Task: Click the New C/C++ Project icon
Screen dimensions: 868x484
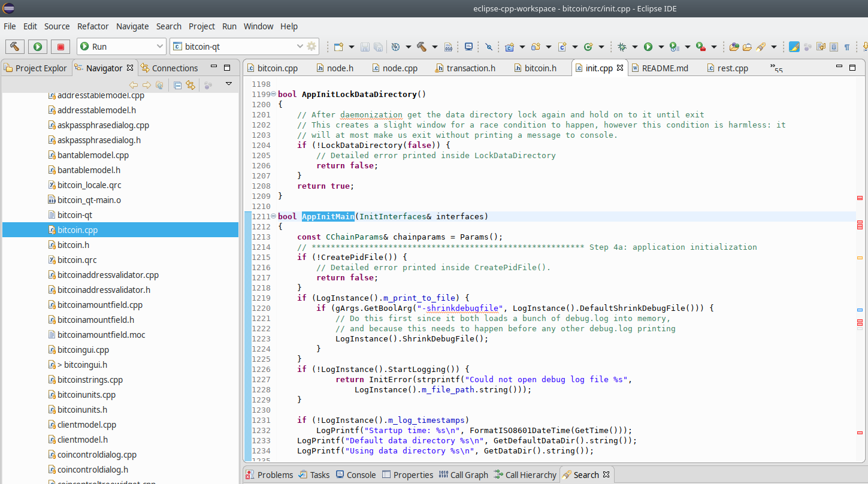Action: point(509,47)
